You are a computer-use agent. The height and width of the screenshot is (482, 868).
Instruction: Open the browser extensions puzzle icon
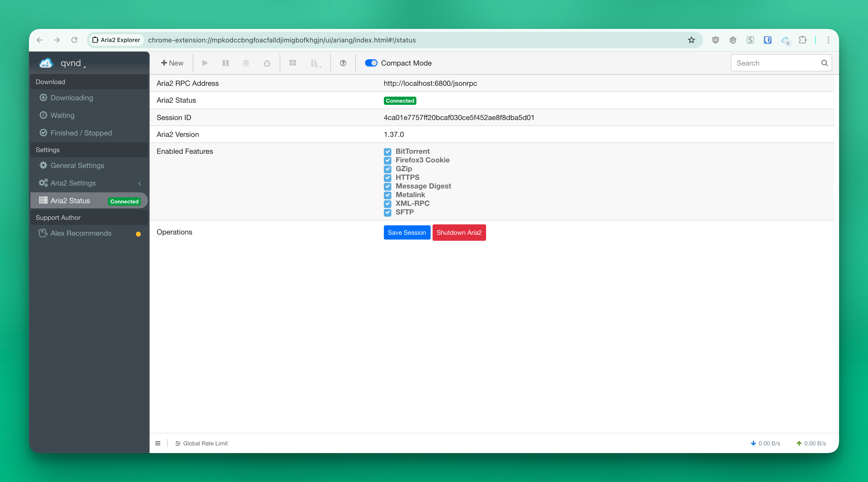tap(803, 40)
